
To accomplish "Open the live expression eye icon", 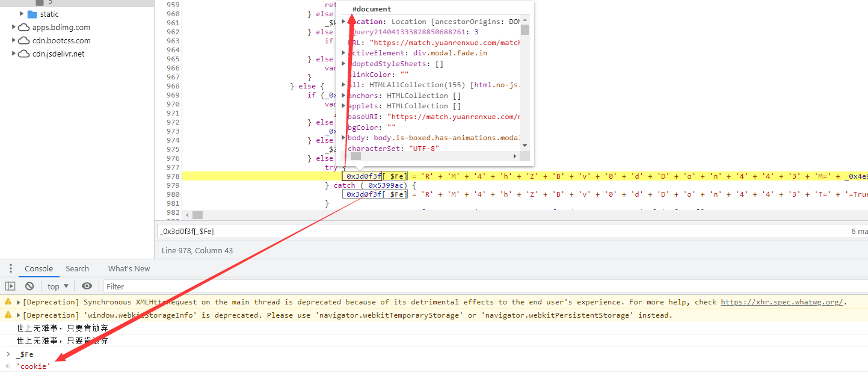I will 87,286.
